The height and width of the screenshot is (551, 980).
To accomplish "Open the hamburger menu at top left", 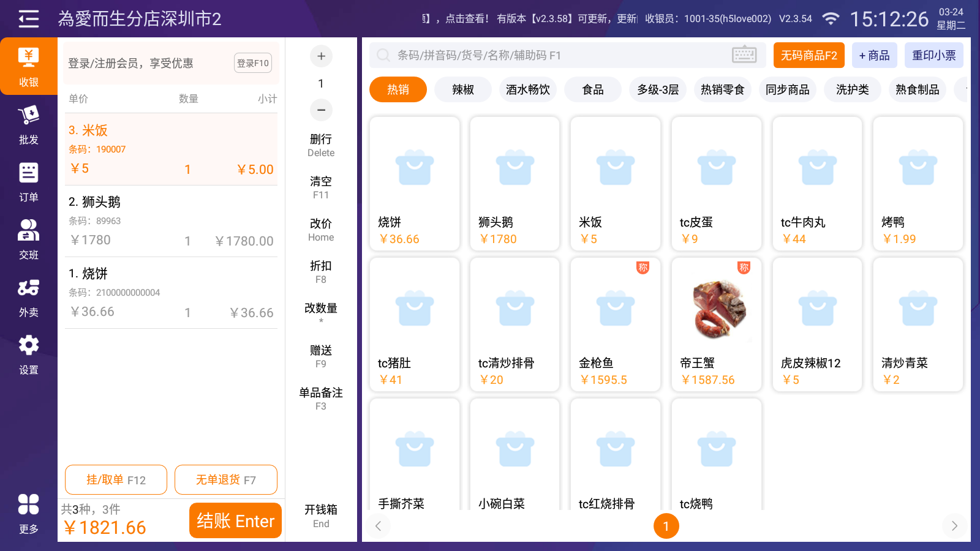I will tap(28, 19).
